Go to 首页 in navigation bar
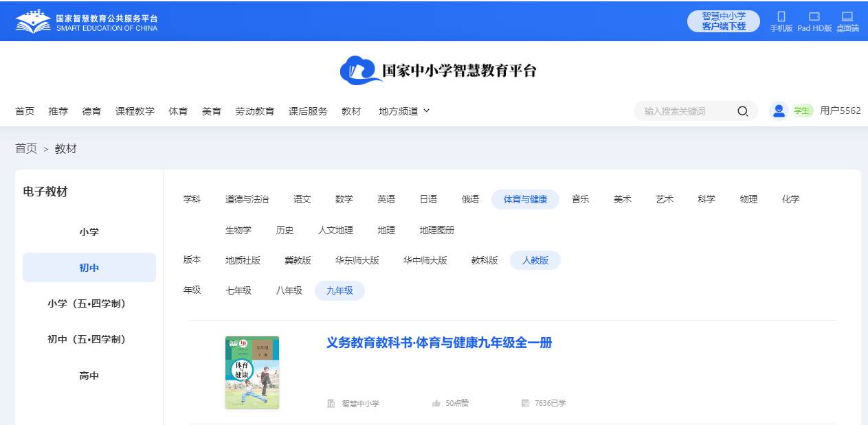This screenshot has width=868, height=425. pos(25,111)
